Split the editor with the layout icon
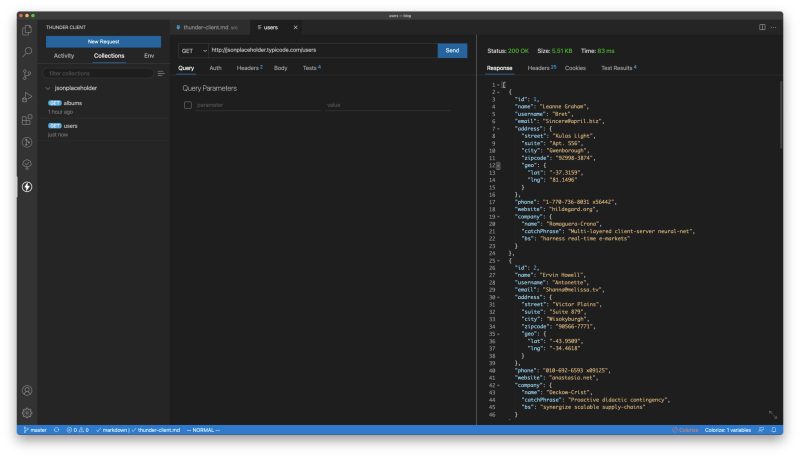 click(x=762, y=27)
